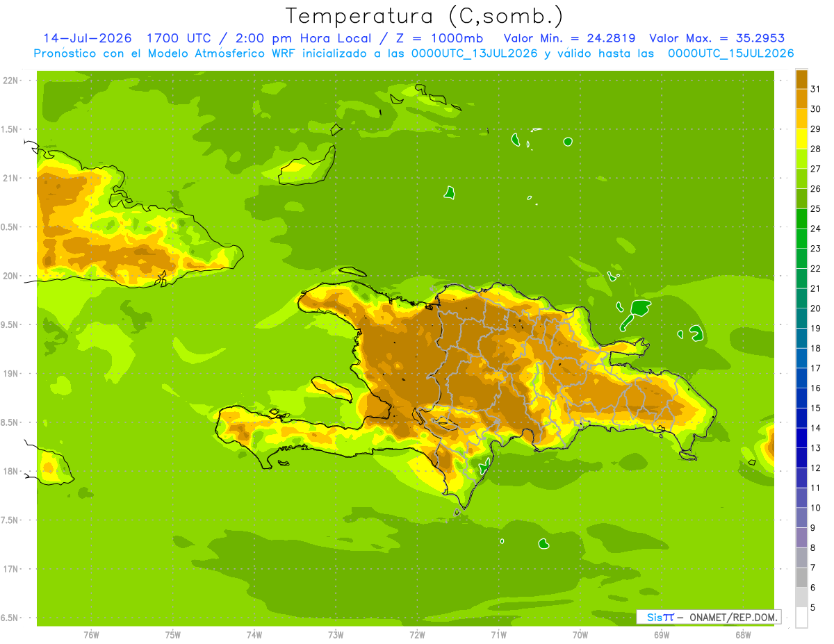Click longitude label "69W"
834x644 pixels.
[x=662, y=635]
